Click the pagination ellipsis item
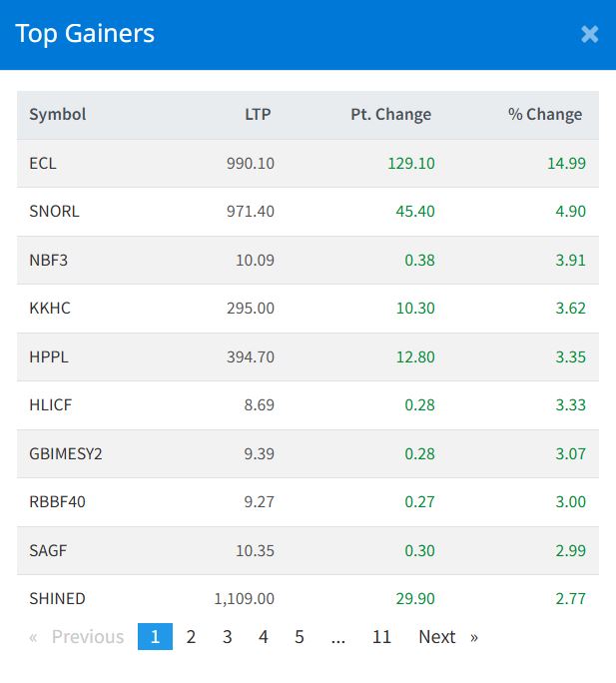 click(338, 636)
